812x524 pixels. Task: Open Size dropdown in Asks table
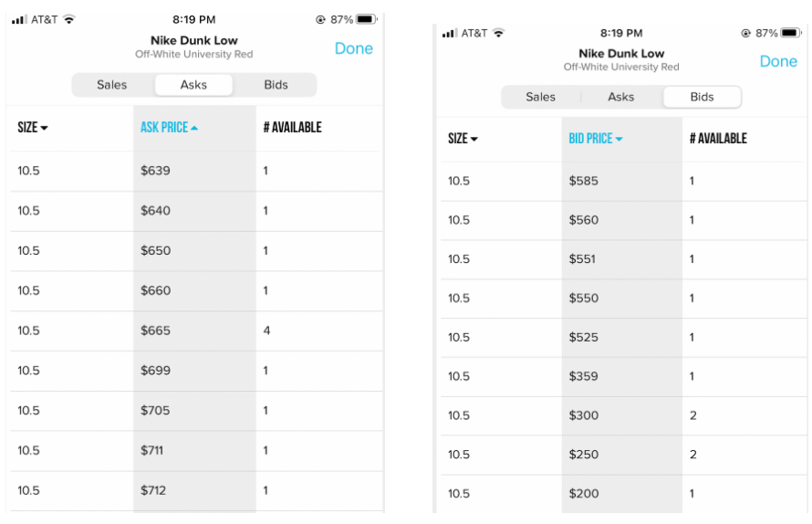click(33, 128)
